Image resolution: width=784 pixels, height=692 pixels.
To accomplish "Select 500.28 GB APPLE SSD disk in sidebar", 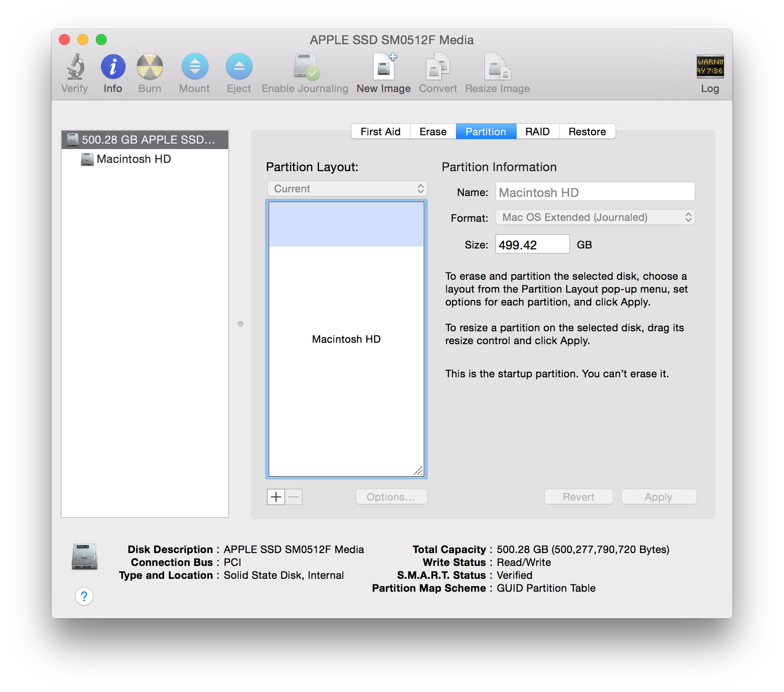I will (x=145, y=140).
